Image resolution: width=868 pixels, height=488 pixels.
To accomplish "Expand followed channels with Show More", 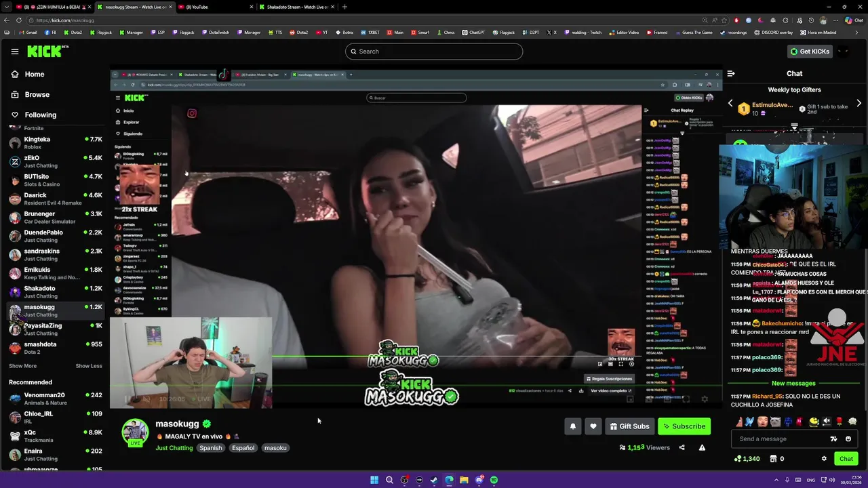I will pyautogui.click(x=22, y=366).
